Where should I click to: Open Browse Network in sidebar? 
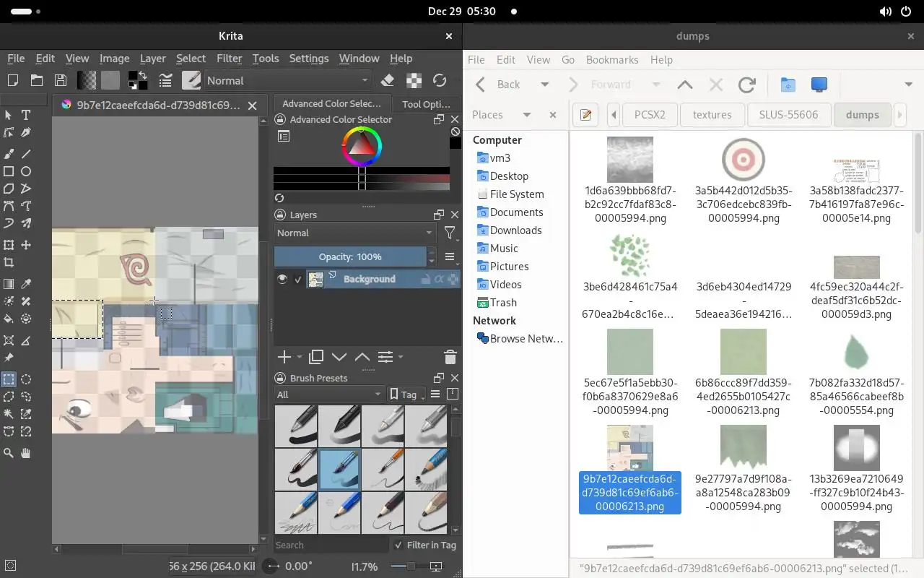[519, 339]
